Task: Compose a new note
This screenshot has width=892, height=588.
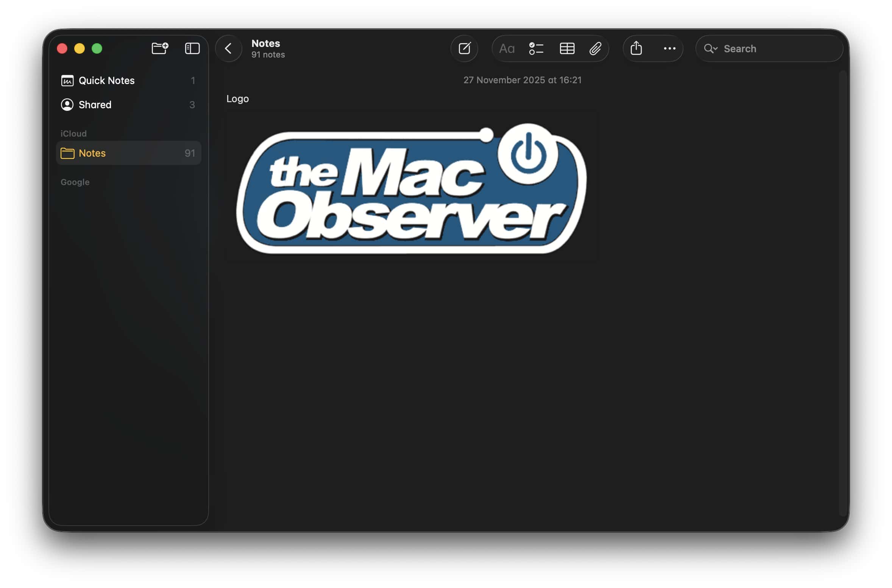Action: point(464,48)
